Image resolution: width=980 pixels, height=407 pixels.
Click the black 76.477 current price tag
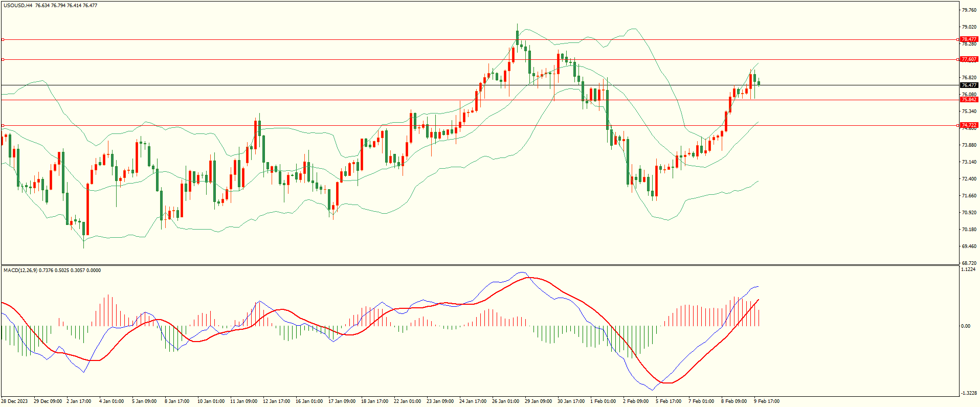[969, 85]
